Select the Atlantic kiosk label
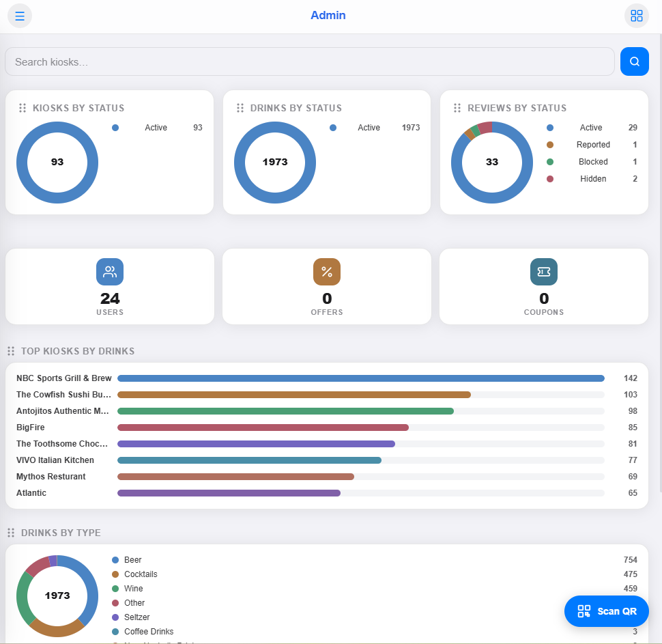Image resolution: width=662 pixels, height=644 pixels. point(31,493)
